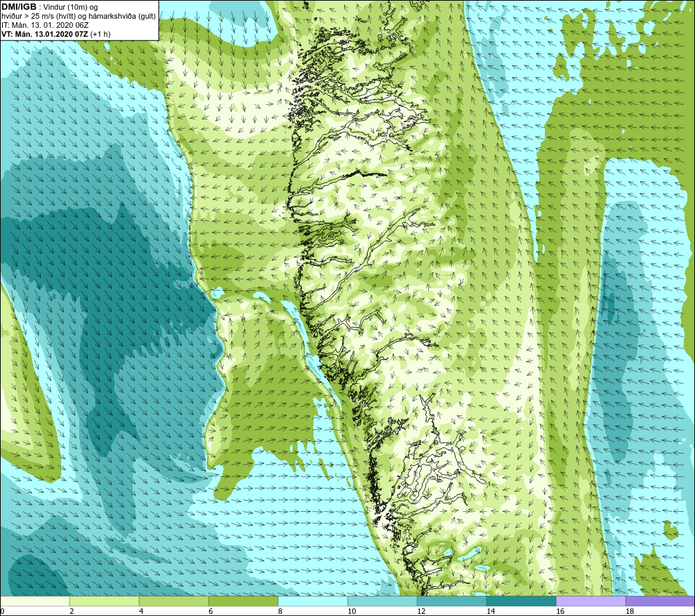Click the legend scale label '12'
This screenshot has height=616, width=695.
tap(421, 612)
